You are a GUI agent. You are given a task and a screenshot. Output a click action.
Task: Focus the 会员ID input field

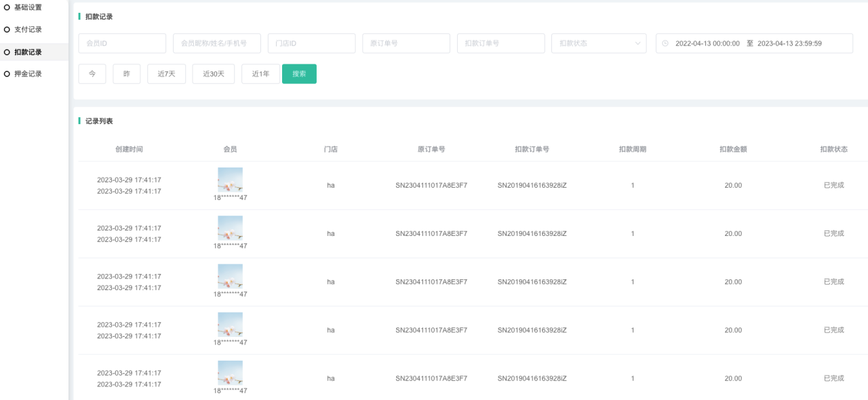pos(122,43)
